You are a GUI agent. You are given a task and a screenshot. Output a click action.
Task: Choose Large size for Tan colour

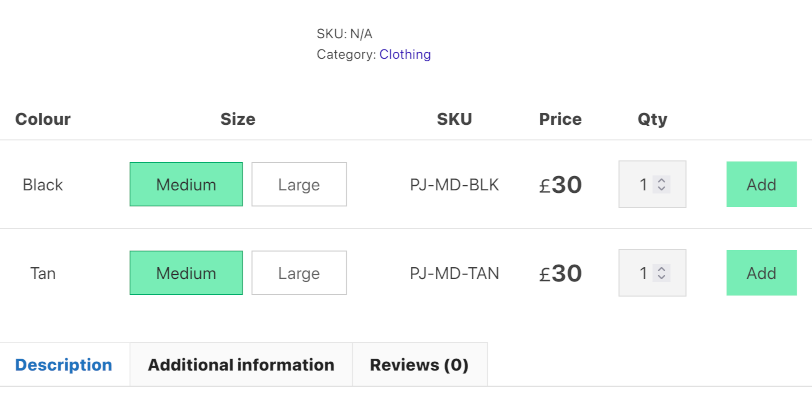[x=299, y=273]
